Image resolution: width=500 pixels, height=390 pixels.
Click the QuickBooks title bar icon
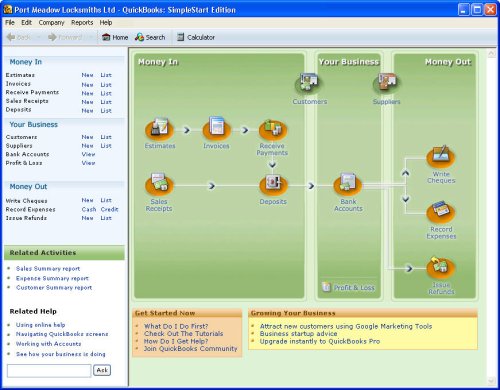(8, 10)
